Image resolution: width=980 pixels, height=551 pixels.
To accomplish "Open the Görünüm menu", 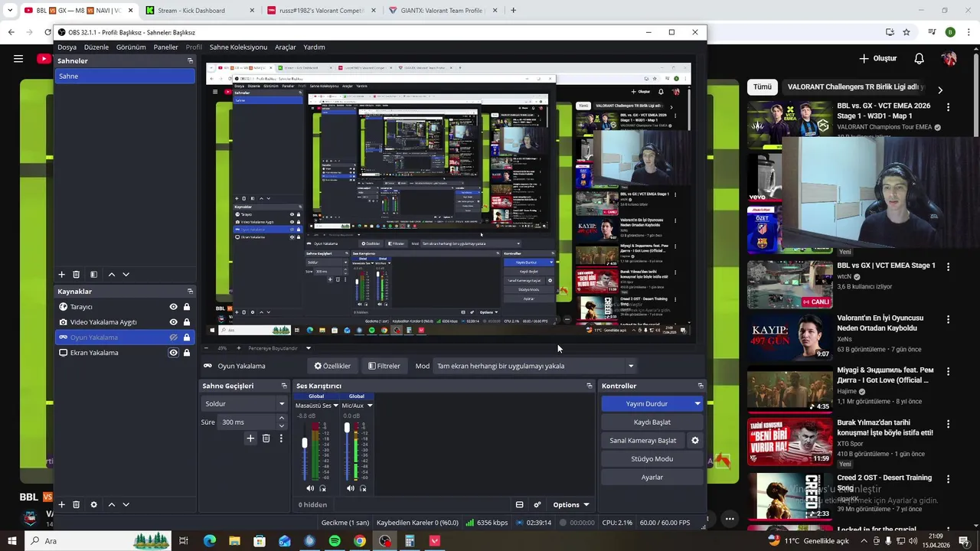I will click(x=131, y=47).
